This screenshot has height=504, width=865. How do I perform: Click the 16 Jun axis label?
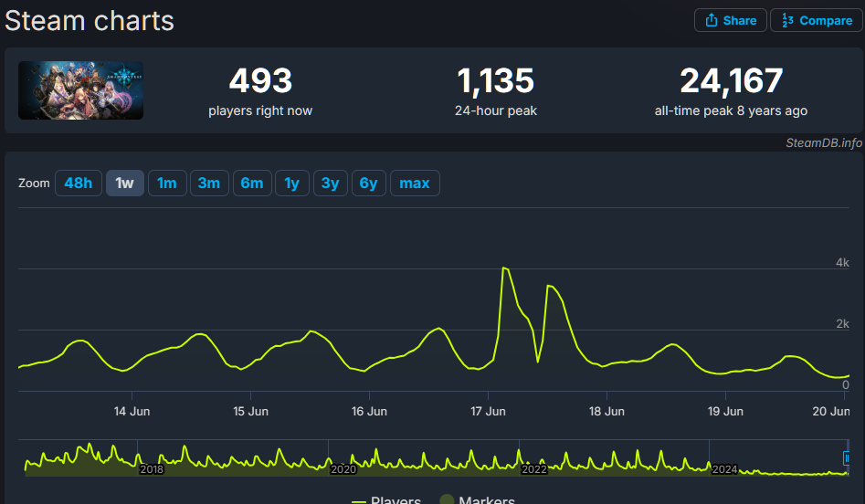coord(369,412)
